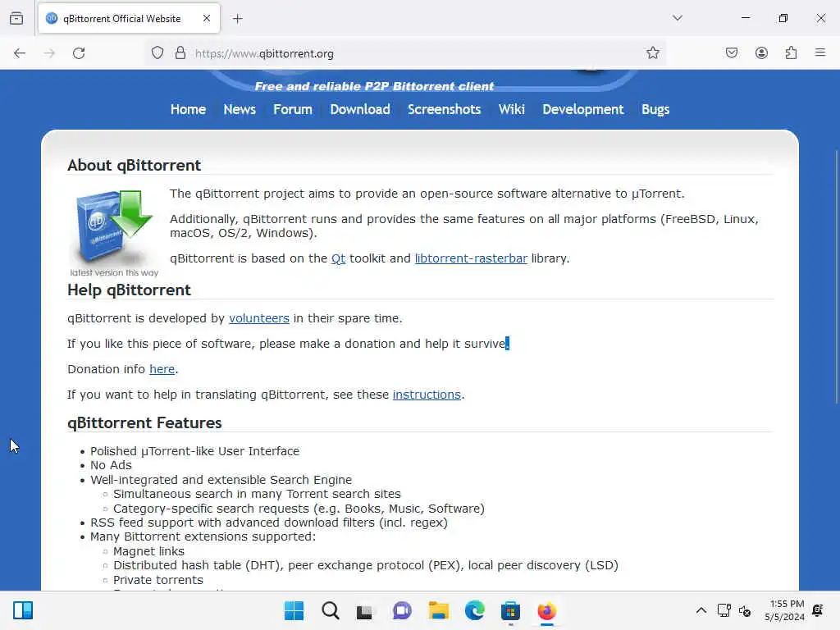This screenshot has height=630, width=840.
Task: Open the Bugs page
Action: 655,109
